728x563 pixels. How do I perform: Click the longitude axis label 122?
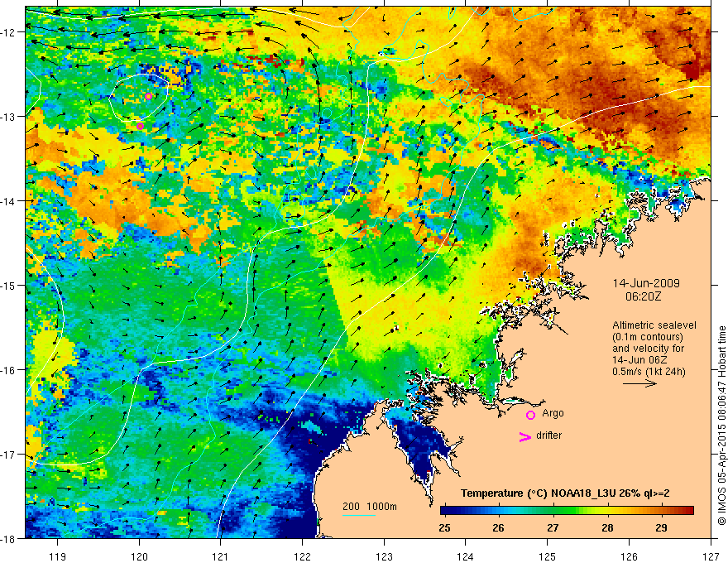(302, 556)
